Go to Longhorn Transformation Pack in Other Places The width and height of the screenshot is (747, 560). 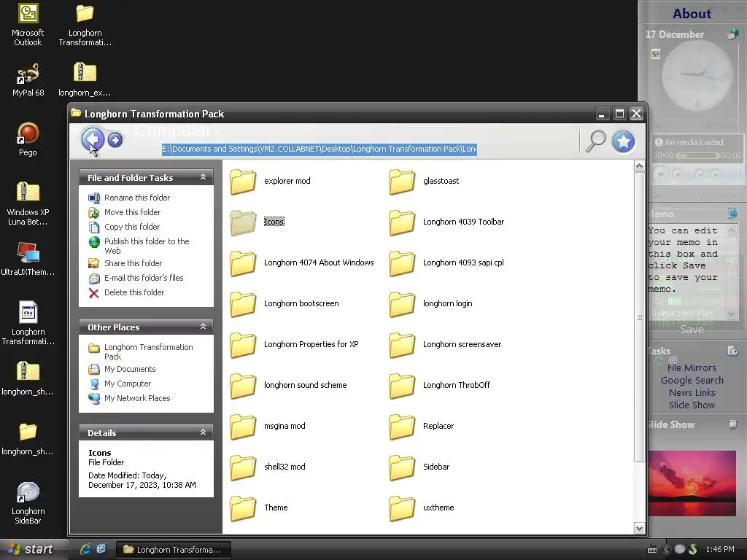point(141,352)
